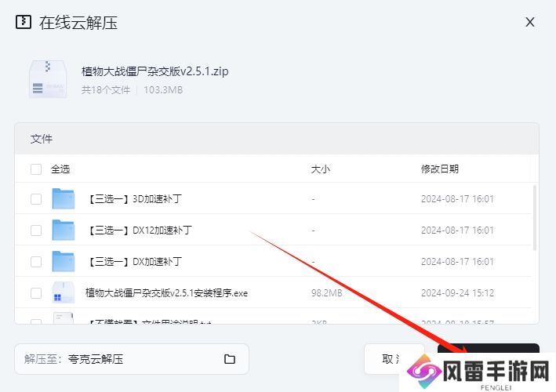This screenshot has height=392, width=556.
Task: Check the box for 【三选一】3D加速补丁
Action: tap(36, 199)
